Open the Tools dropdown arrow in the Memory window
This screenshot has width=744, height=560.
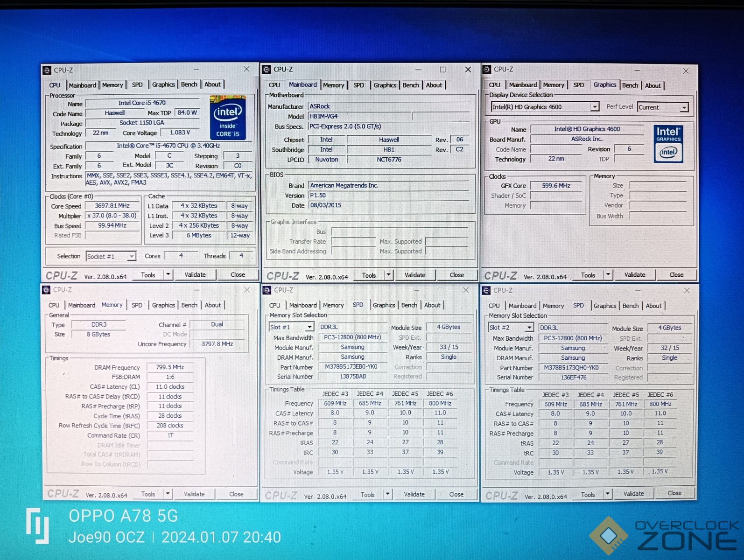pos(168,493)
